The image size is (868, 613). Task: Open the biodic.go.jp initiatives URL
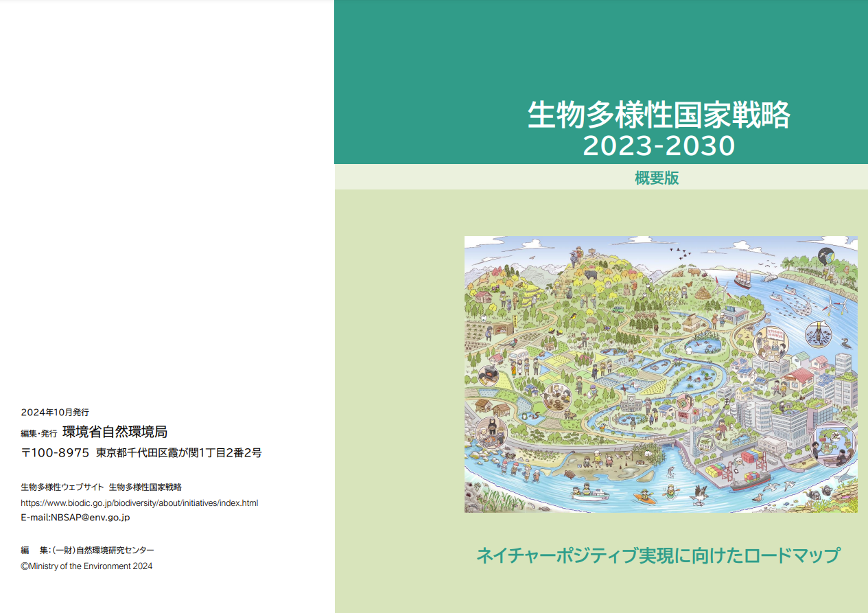tap(140, 503)
